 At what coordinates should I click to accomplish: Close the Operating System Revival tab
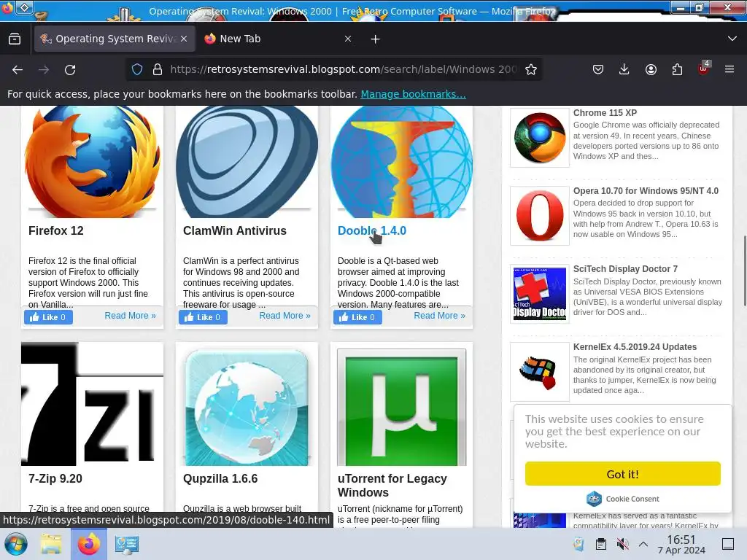[x=184, y=39]
